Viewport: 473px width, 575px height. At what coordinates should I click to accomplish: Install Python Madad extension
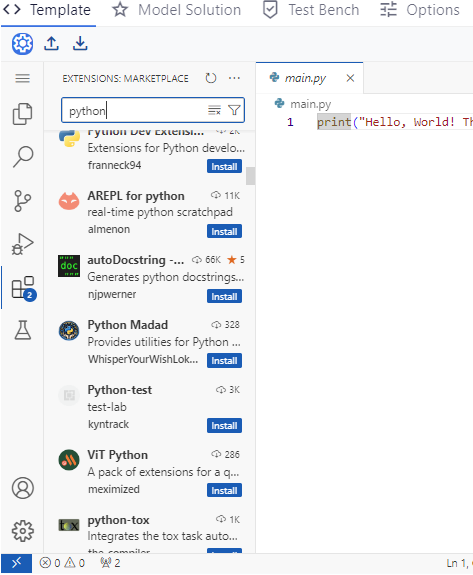tap(224, 360)
